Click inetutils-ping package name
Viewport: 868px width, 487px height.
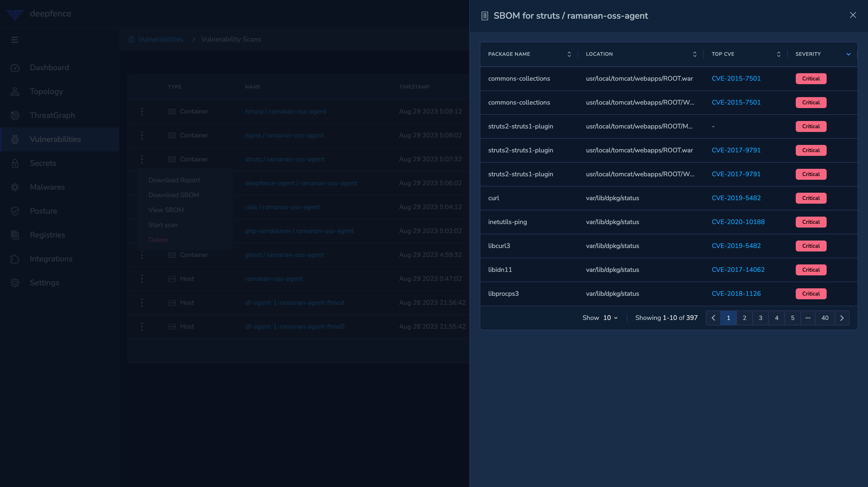(507, 222)
